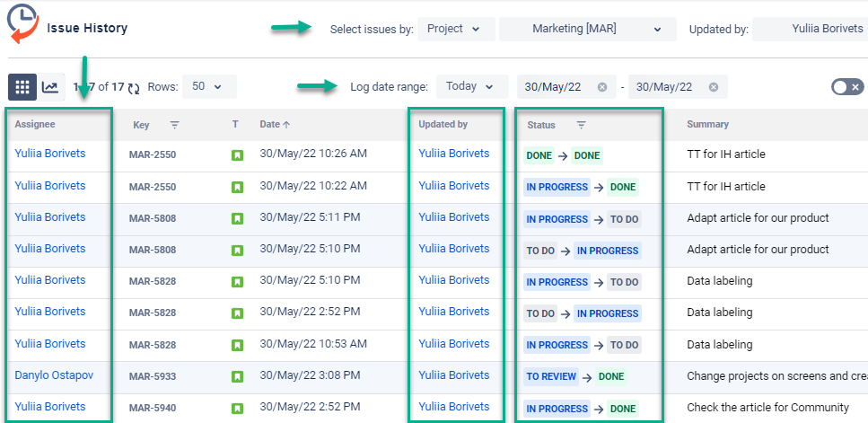Open assignee Yuliia Borivets in 10:26 AM row
Screen dimensions: 868x423
tap(50, 154)
